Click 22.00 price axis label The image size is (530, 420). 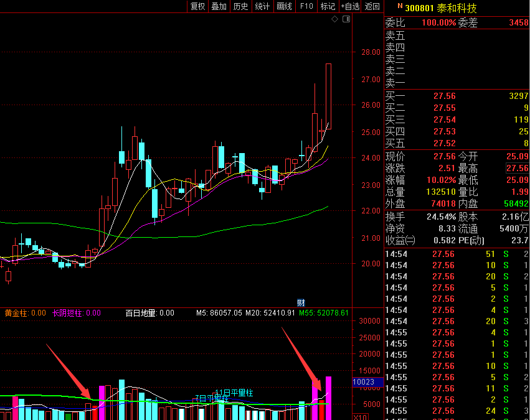click(x=371, y=211)
